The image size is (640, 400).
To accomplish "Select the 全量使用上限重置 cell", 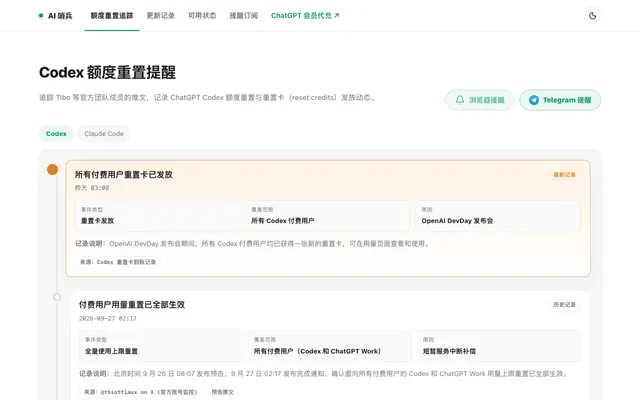I will pyautogui.click(x=162, y=346).
